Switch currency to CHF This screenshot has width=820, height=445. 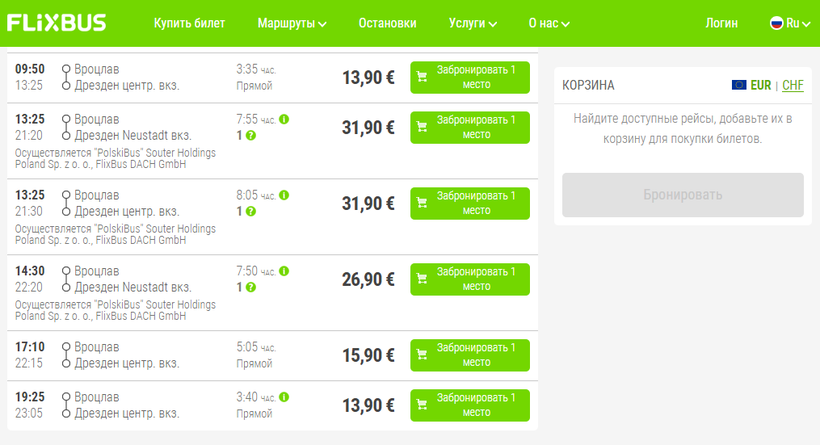(793, 86)
